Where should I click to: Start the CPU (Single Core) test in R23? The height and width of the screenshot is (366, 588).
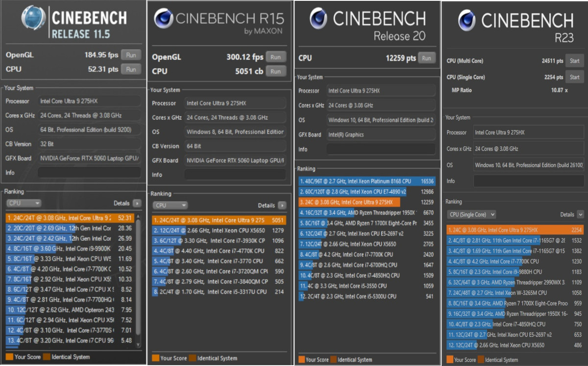point(575,77)
